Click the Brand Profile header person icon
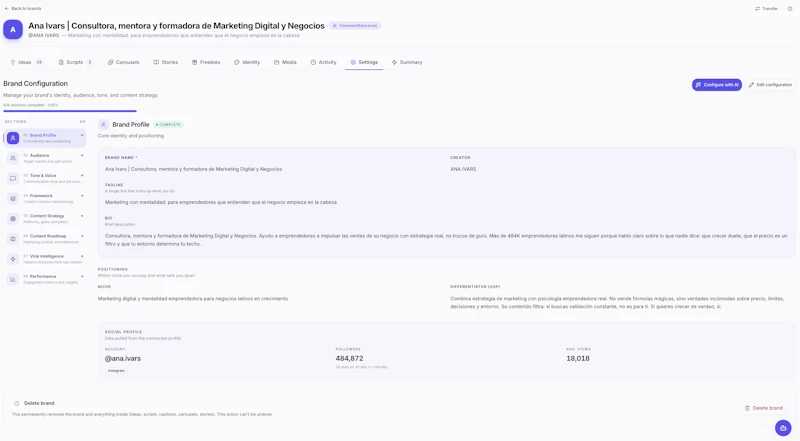This screenshot has width=800, height=441. [104, 125]
